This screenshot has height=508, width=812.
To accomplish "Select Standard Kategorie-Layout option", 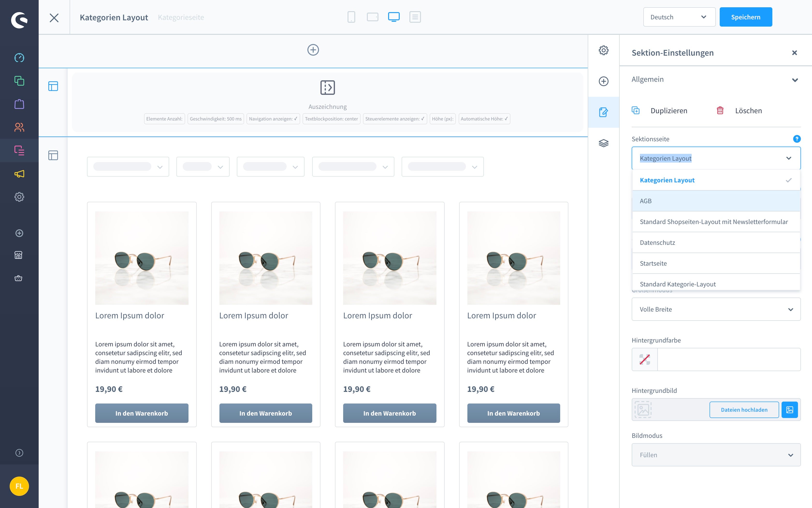I will (716, 283).
